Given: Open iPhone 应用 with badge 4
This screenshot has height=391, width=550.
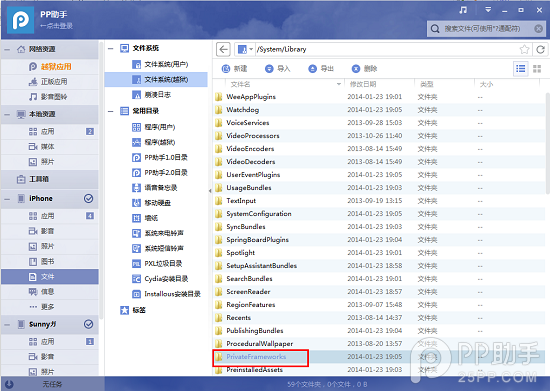Looking at the screenshot, I should [x=50, y=216].
